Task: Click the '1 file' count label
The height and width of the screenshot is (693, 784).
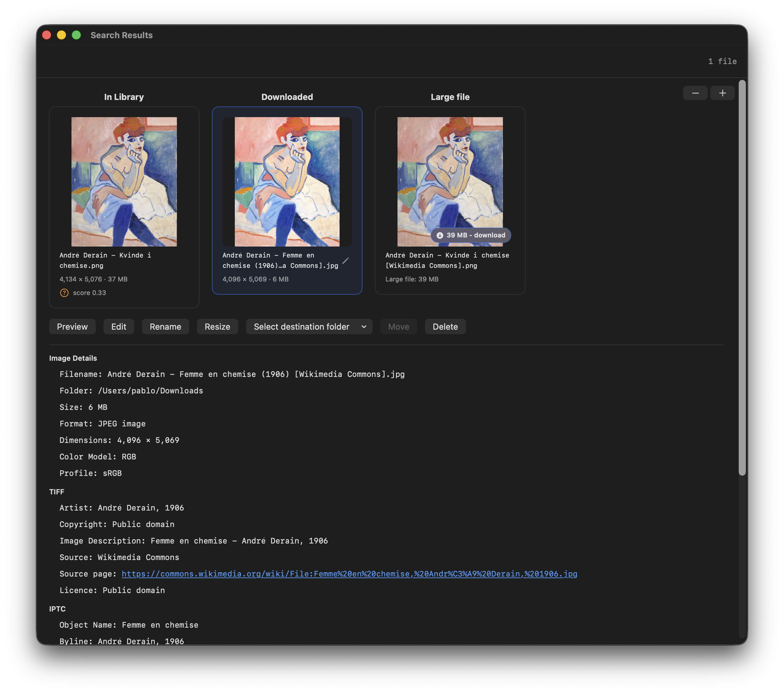Action: coord(722,61)
